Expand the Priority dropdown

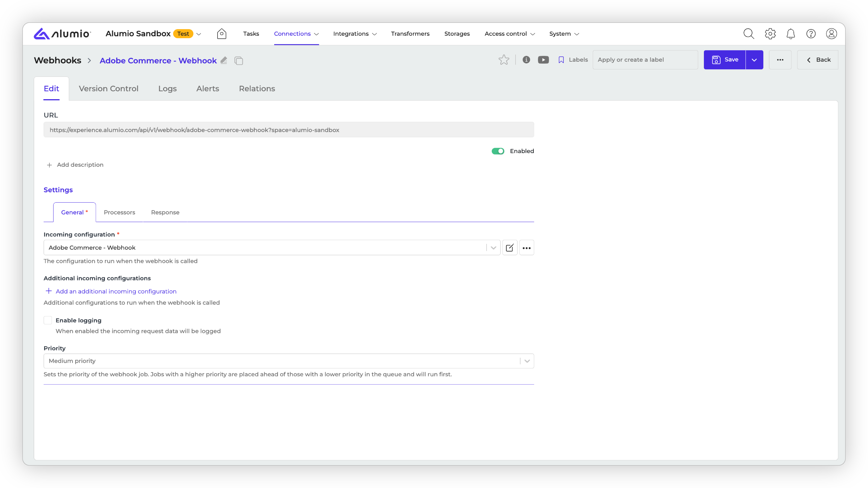(x=527, y=361)
